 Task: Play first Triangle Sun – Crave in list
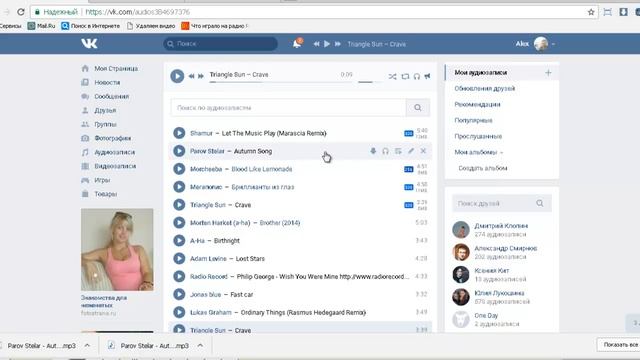[179, 205]
